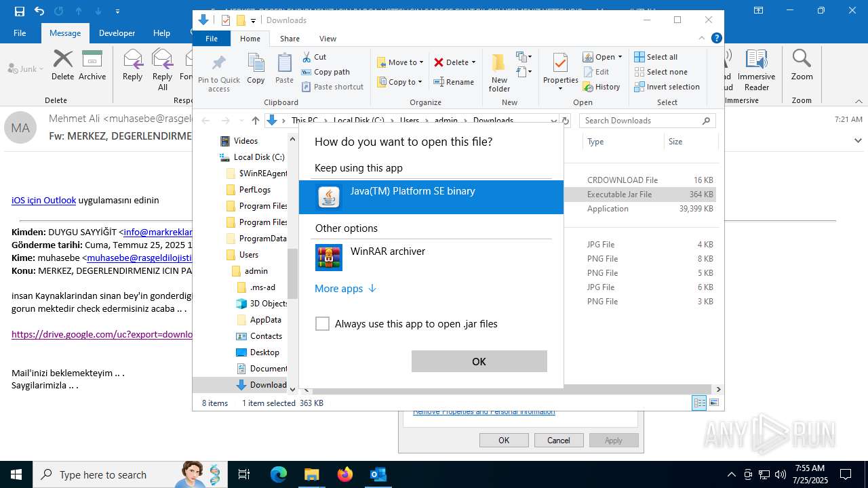Viewport: 868px width, 488px height.
Task: Switch to the View tab in Explorer
Action: click(x=328, y=39)
